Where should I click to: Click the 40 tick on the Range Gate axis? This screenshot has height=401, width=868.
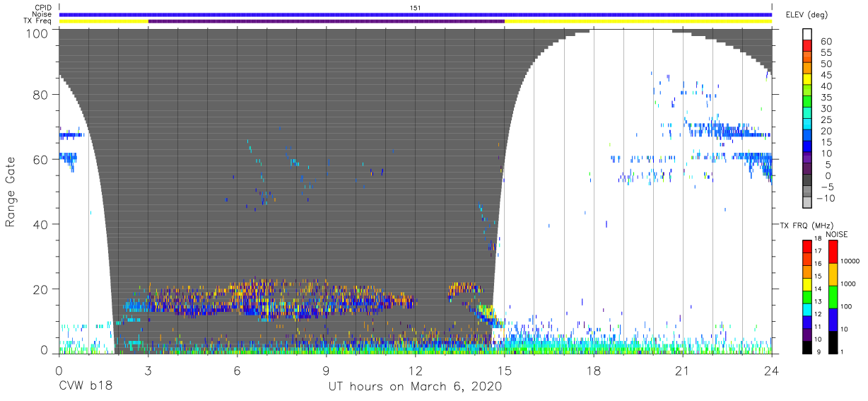click(41, 224)
